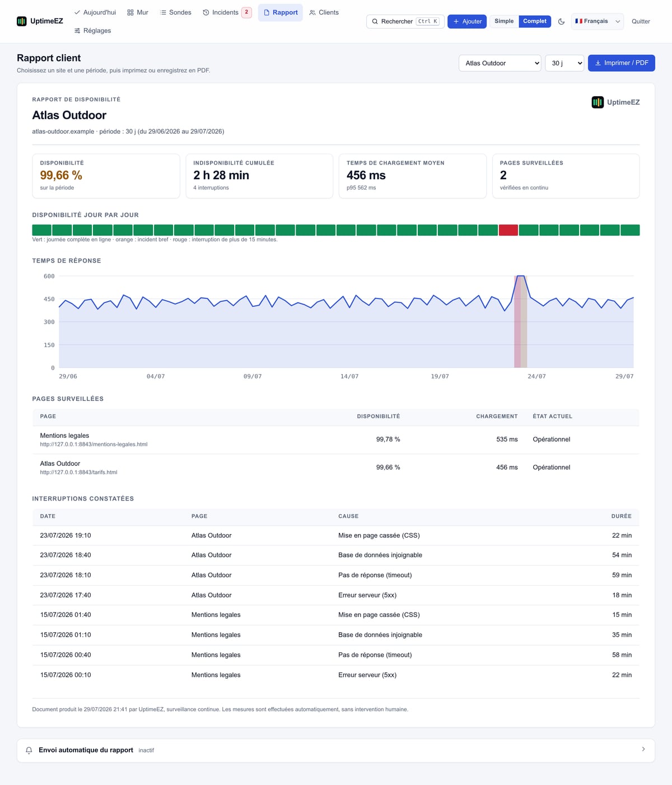Open the Mur tab
The width and height of the screenshot is (672, 785).
[x=138, y=12]
